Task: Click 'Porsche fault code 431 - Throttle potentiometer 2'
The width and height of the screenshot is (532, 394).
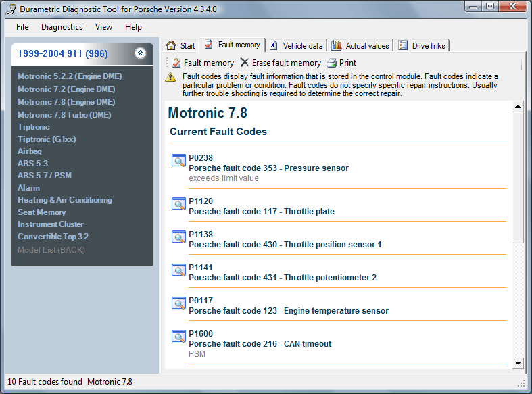Action: click(283, 278)
